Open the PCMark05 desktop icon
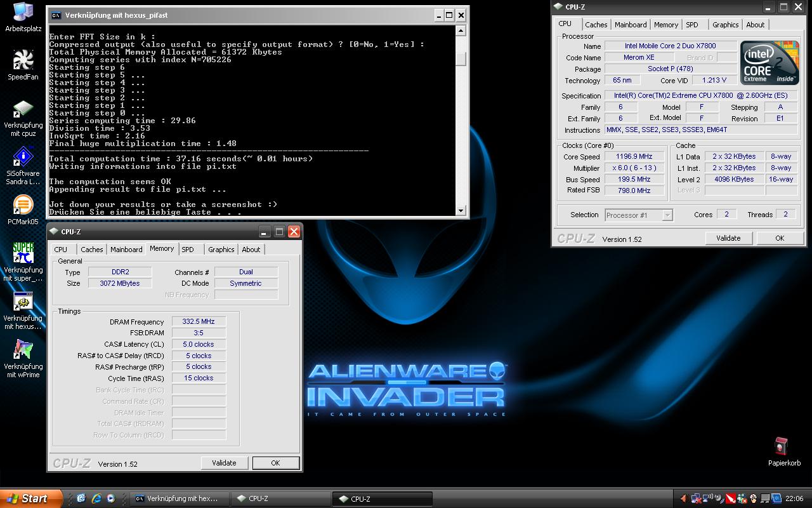 (x=23, y=210)
